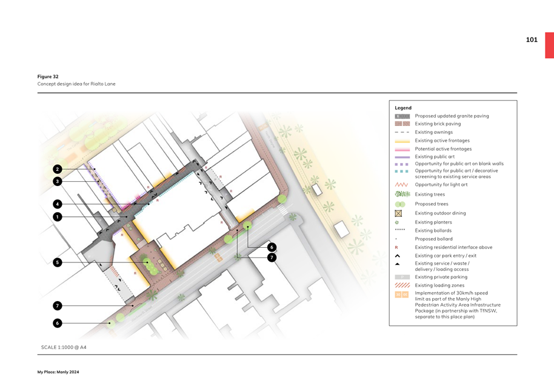Click the SCALE 1:1000 @ A4 label
This screenshot has width=554, height=392.
click(64, 347)
